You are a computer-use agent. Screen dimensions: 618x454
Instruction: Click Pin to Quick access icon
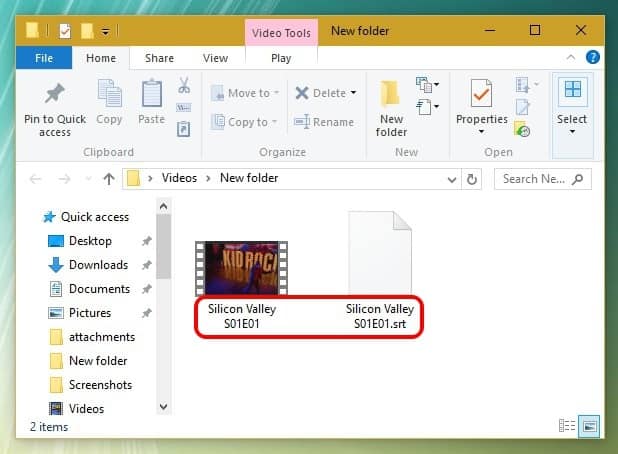(x=54, y=94)
